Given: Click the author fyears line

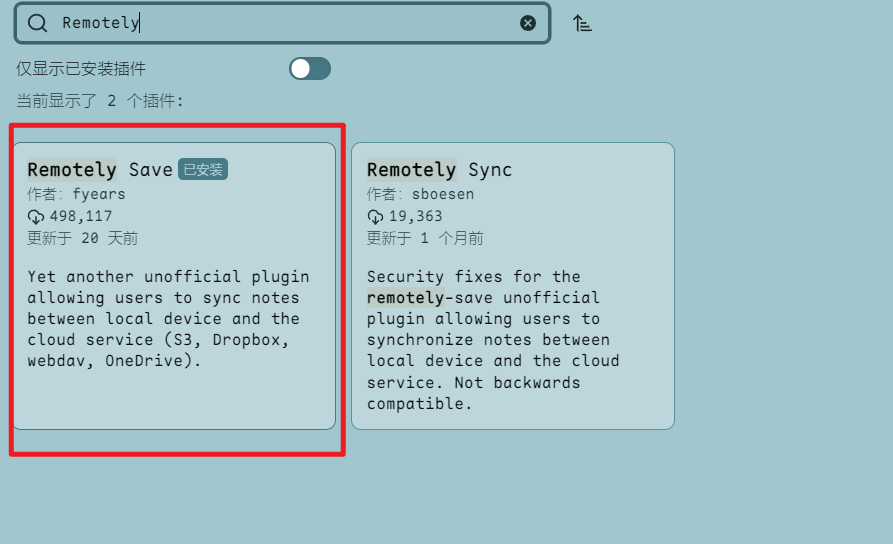Looking at the screenshot, I should [76, 194].
